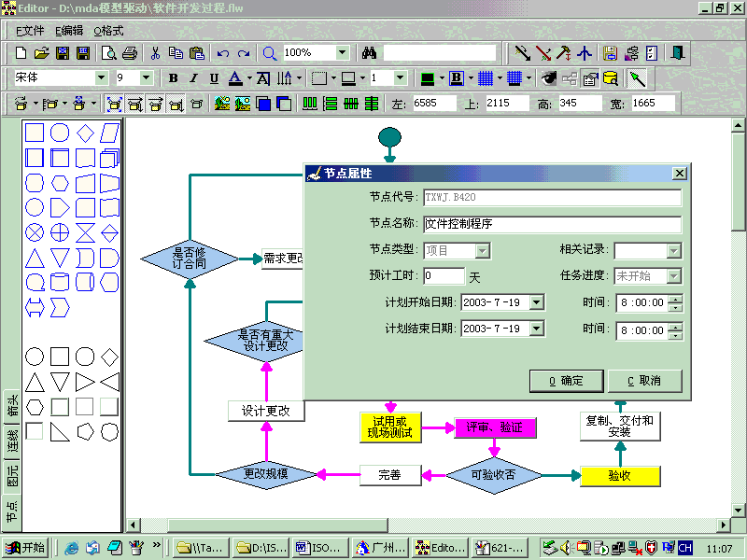747x560 pixels.
Task: Open the font size 9 dropdown
Action: tap(147, 77)
